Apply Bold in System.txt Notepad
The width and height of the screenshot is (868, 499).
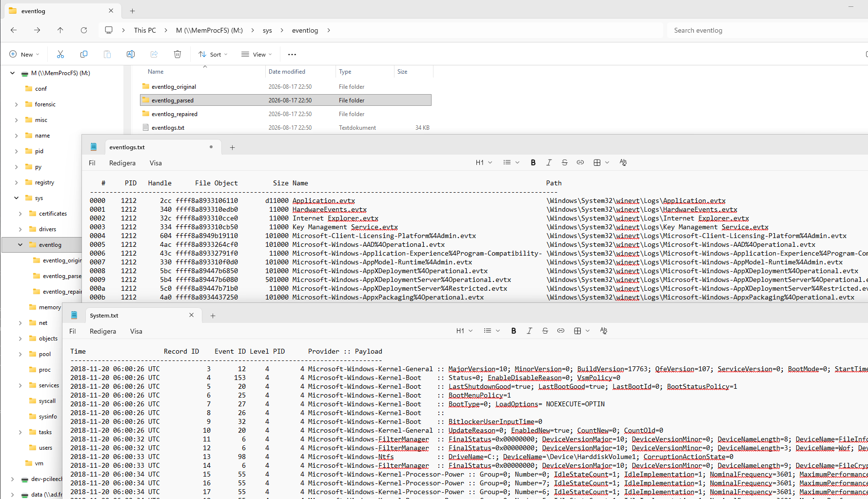click(x=513, y=331)
